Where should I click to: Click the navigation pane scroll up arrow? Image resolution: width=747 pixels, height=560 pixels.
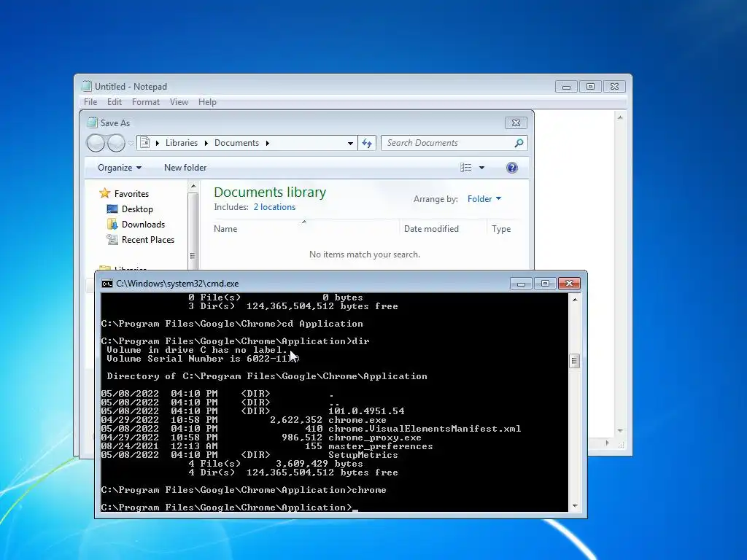(x=193, y=187)
